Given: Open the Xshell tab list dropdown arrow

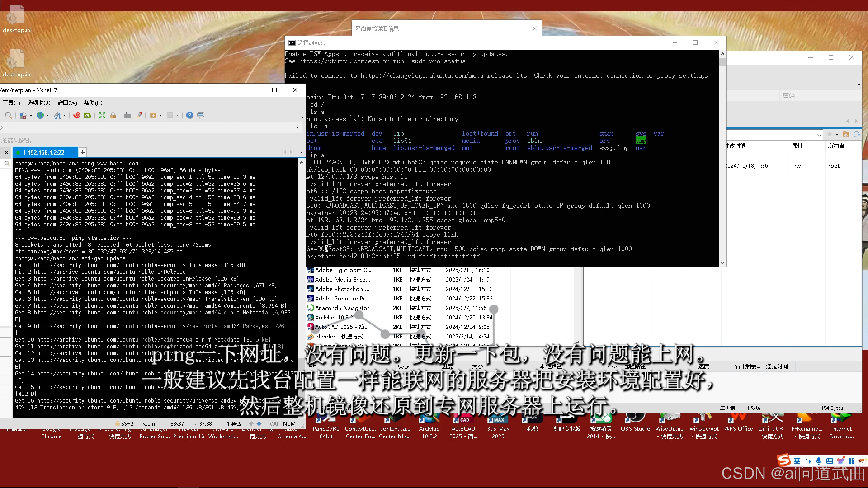Looking at the screenshot, I should coord(301,152).
